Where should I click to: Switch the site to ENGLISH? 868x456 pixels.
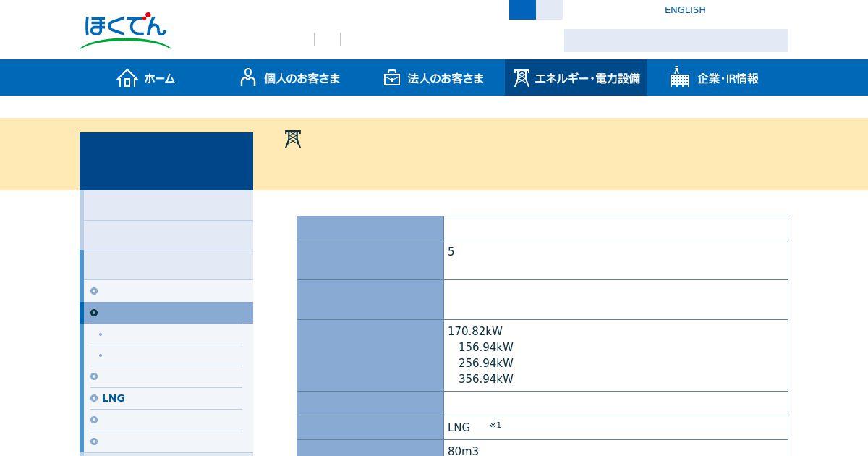tap(685, 10)
